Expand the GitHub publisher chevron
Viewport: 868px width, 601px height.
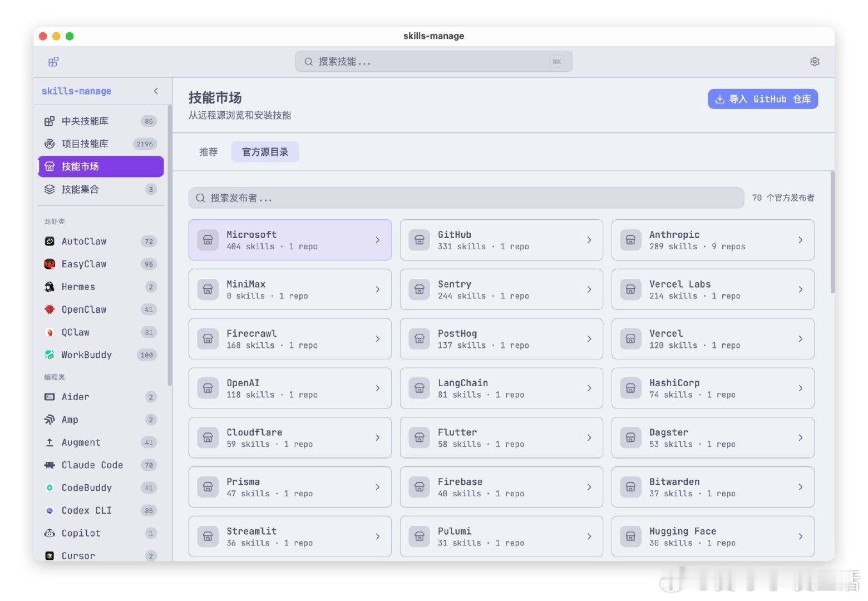(x=589, y=240)
